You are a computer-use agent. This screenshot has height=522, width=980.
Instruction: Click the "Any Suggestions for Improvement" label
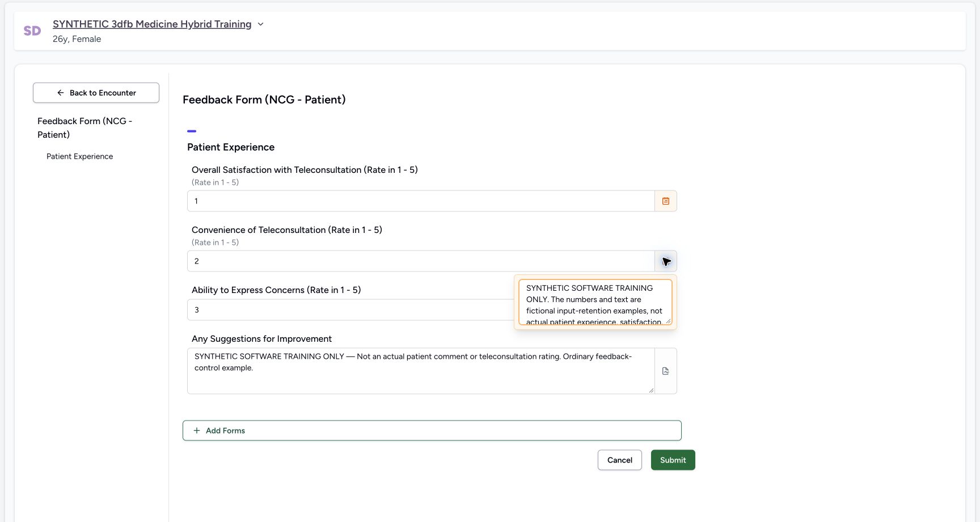[262, 339]
